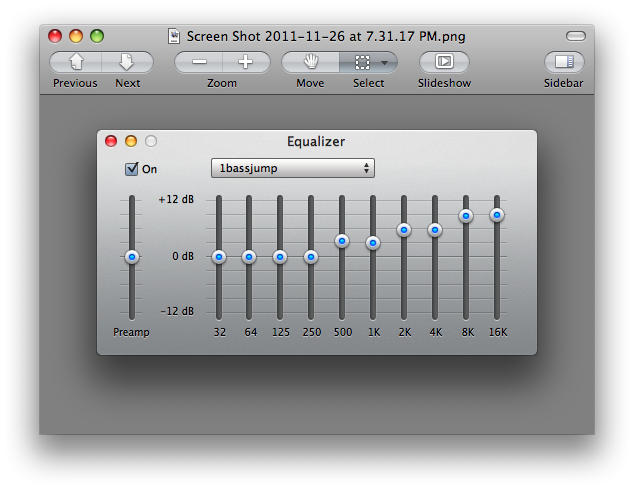Click the Preamp slider knob
This screenshot has height=489, width=634.
(132, 257)
